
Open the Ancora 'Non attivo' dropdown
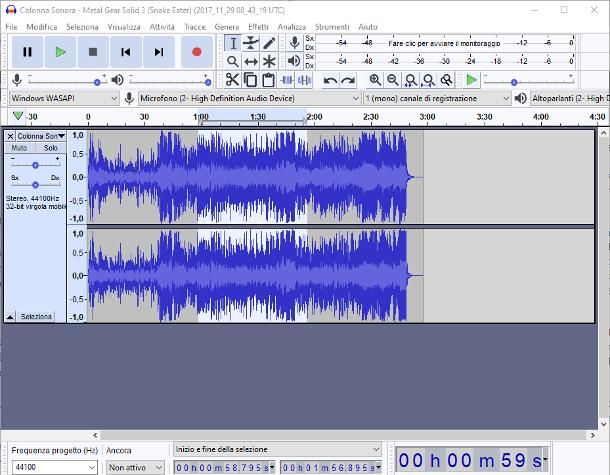point(135,467)
